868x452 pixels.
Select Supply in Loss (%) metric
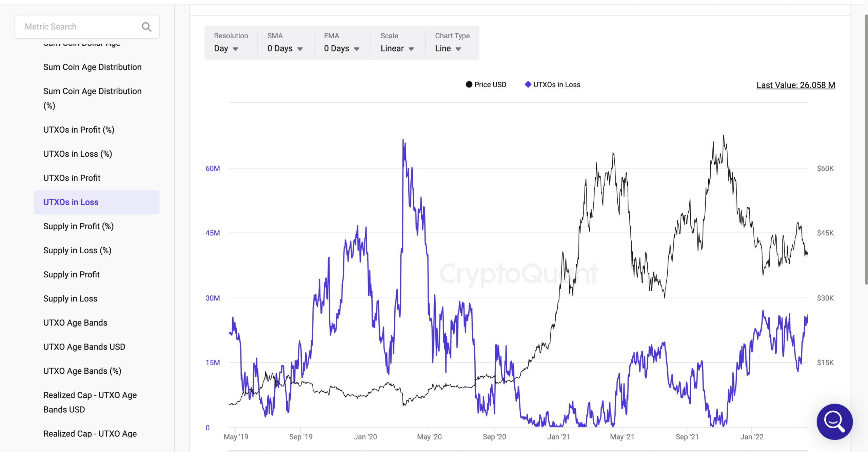point(77,250)
